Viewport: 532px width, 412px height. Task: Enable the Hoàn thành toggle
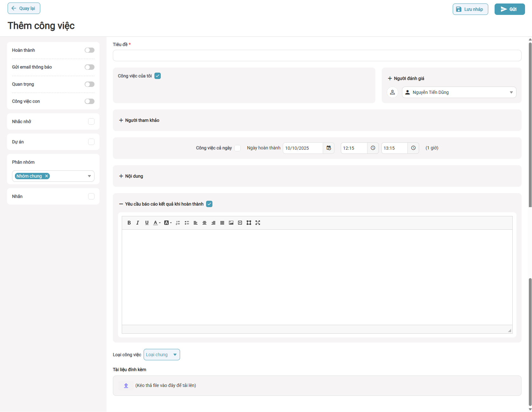click(x=89, y=50)
